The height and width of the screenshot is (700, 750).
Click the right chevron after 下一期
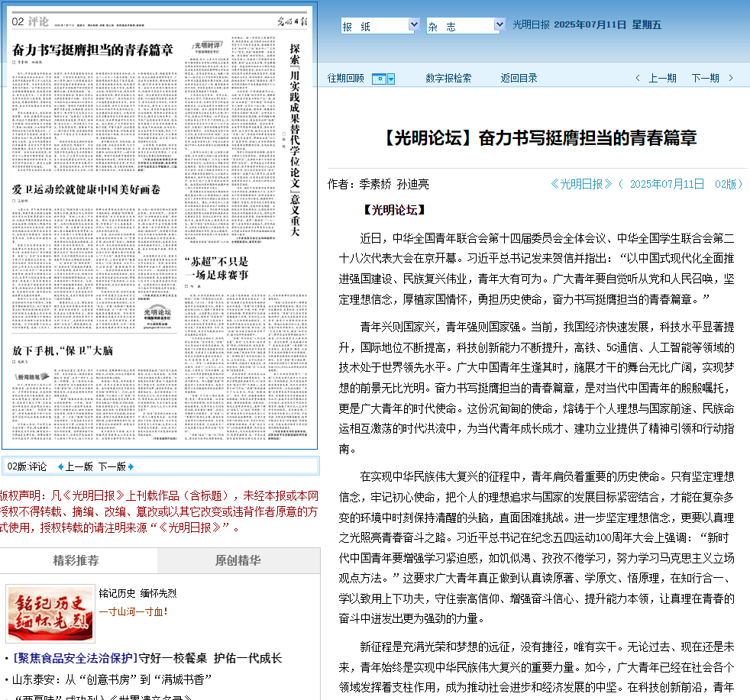point(731,78)
